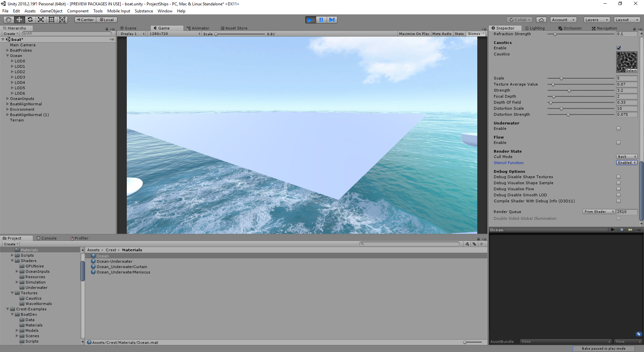Viewport: 644px width, 352px height.
Task: Collapse the Ocean object in Hierarchy
Action: point(7,56)
